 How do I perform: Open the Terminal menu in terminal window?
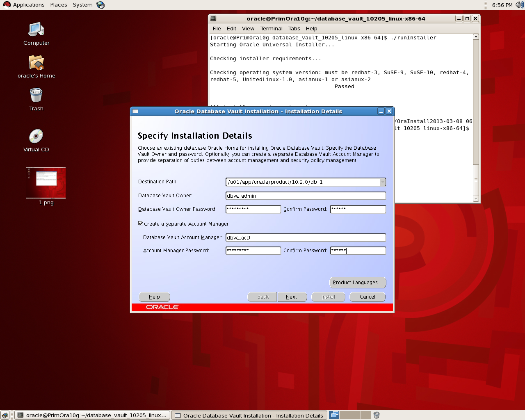point(271,29)
